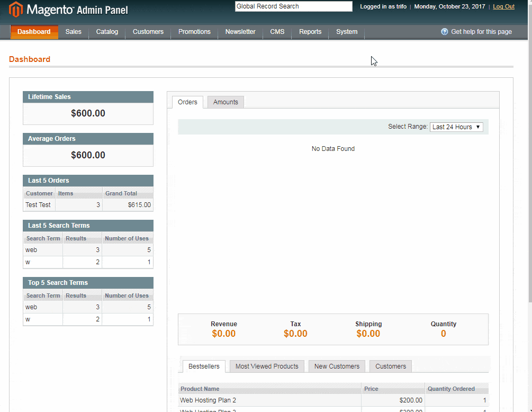Open the Catalog menu
532x412 pixels.
click(x=107, y=32)
